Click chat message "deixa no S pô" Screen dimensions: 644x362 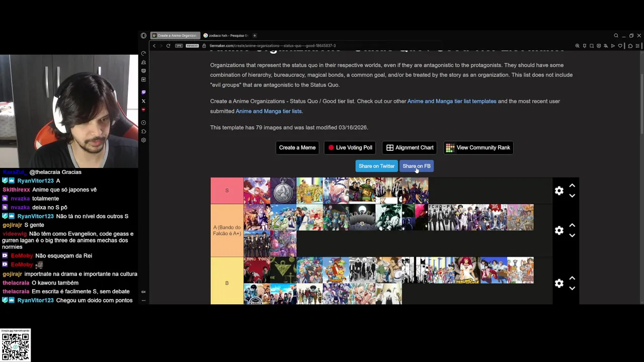point(50,207)
